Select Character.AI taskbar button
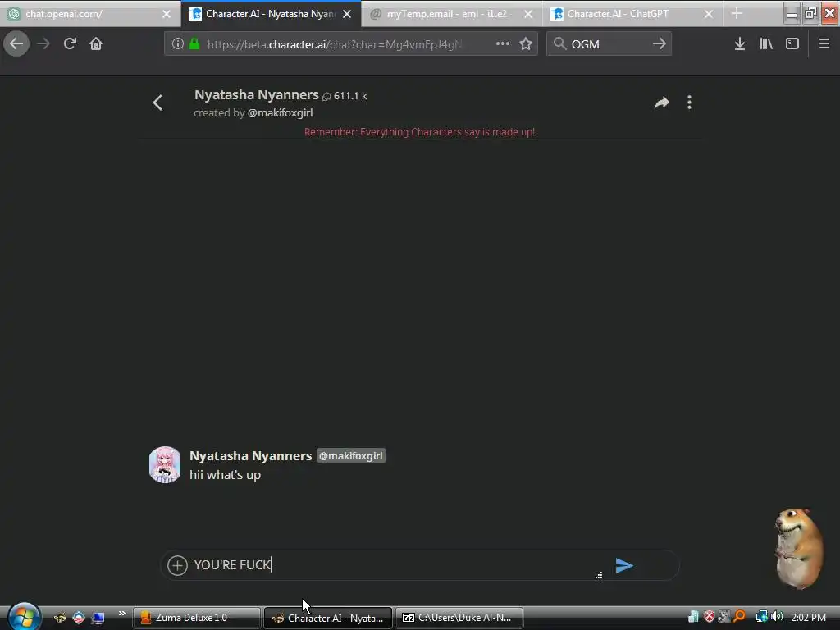840x630 pixels. point(328,619)
